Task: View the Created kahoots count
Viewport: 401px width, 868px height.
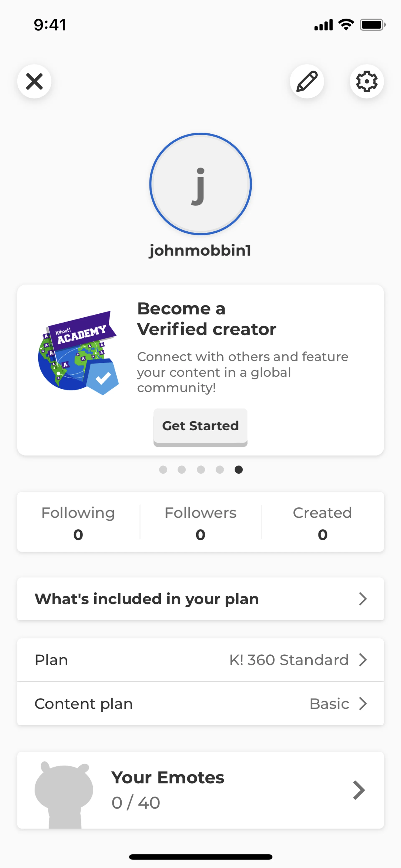Action: [322, 522]
